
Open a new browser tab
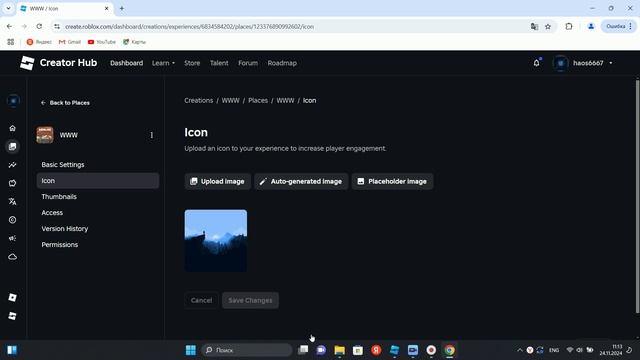(x=122, y=8)
